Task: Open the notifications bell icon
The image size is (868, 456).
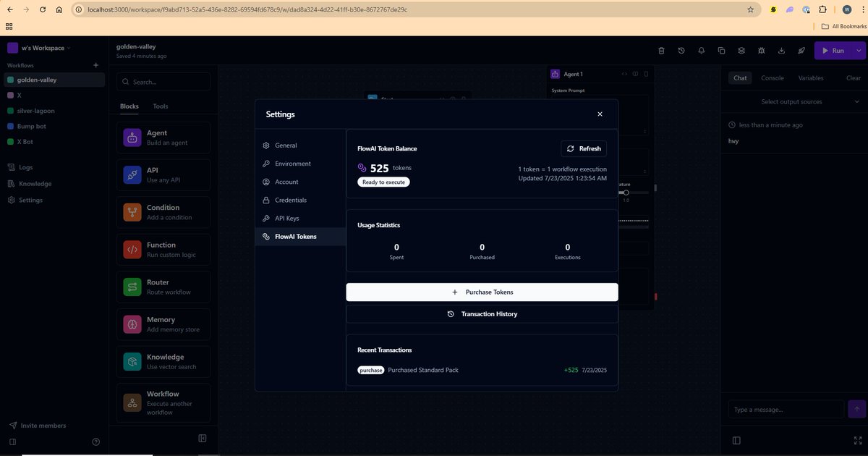Action: pyautogui.click(x=702, y=51)
